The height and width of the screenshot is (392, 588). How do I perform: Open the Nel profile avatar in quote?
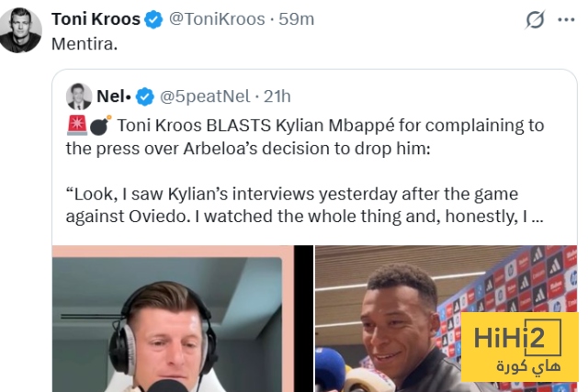pyautogui.click(x=79, y=96)
